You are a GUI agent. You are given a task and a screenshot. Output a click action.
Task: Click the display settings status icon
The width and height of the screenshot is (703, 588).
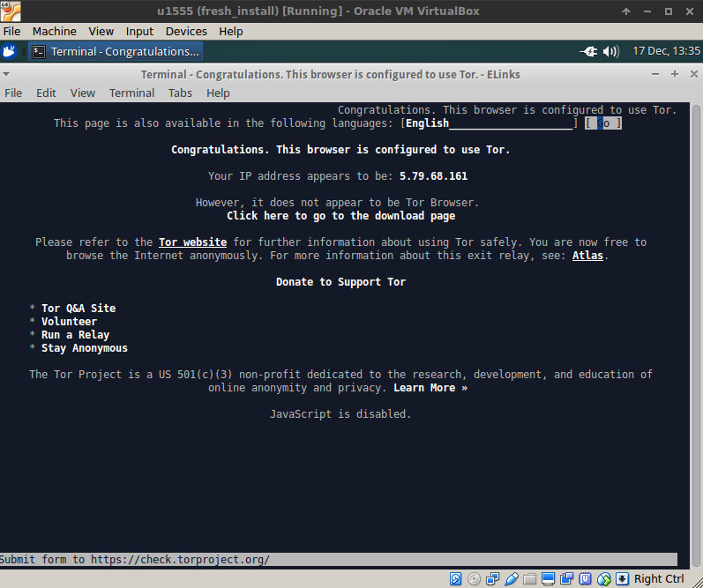548,578
